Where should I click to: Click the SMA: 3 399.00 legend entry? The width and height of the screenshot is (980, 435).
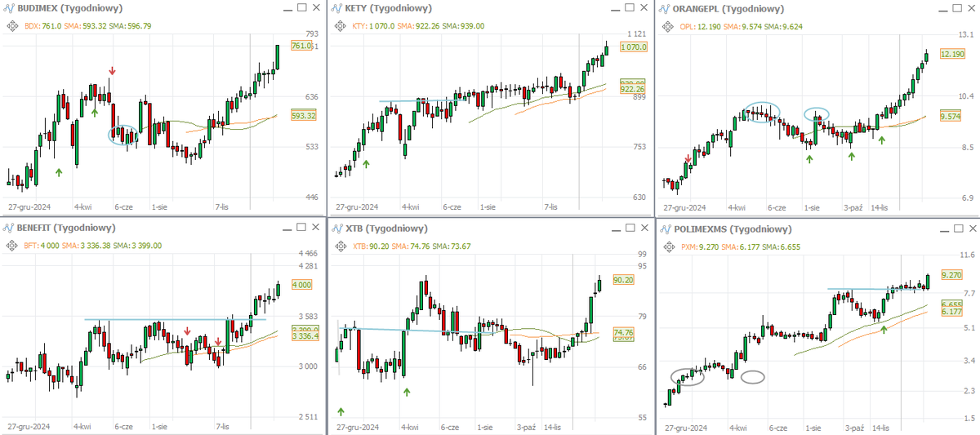click(x=138, y=244)
